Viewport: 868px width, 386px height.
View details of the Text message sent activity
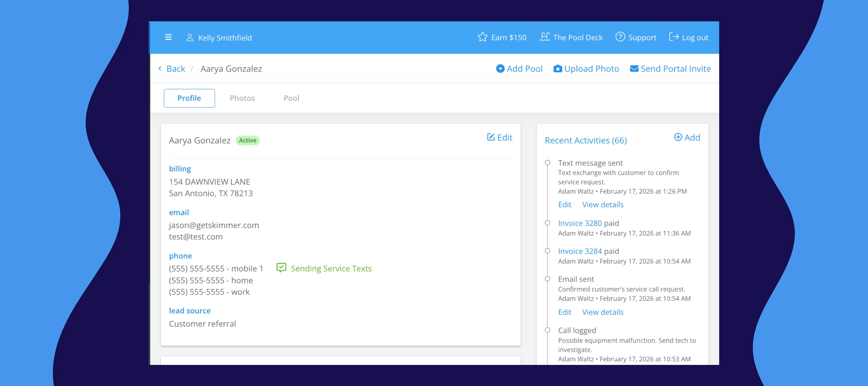point(602,205)
